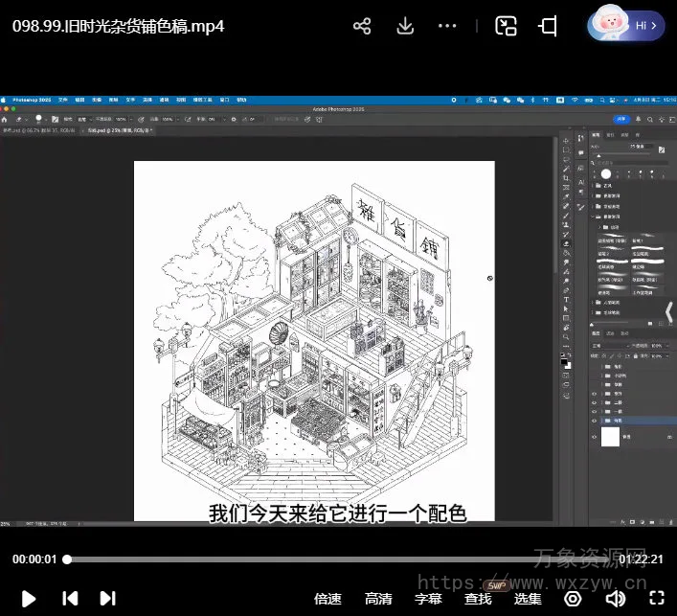Enable picture-in-picture mini player mode

coord(506,27)
